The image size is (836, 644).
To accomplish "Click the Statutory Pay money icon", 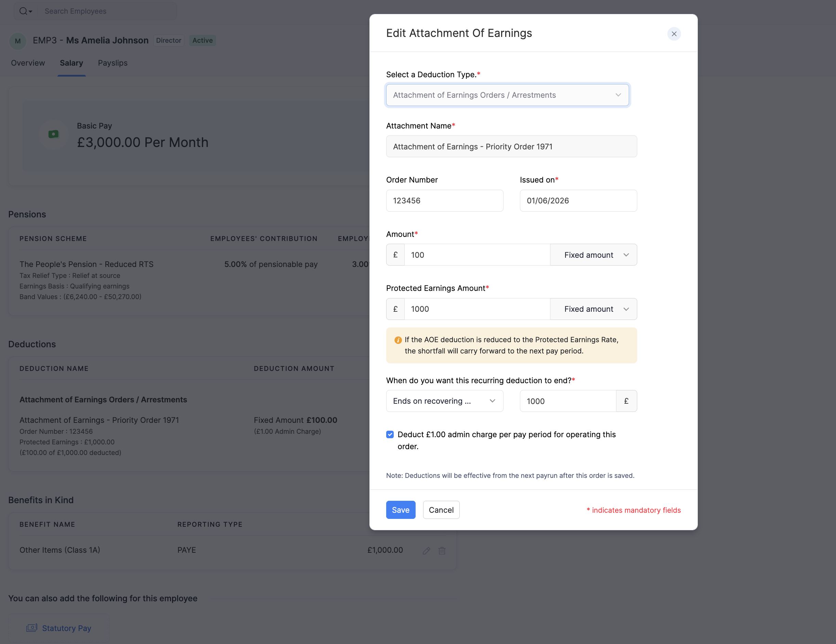I will tap(32, 628).
